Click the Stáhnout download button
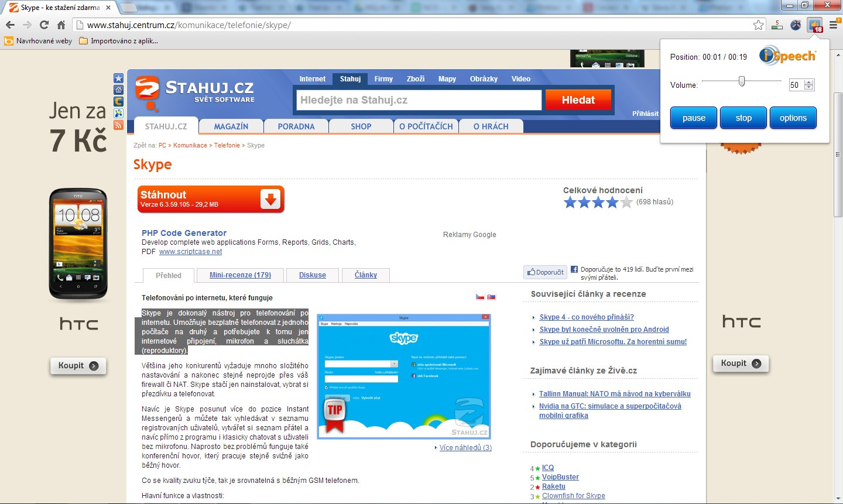 point(211,200)
